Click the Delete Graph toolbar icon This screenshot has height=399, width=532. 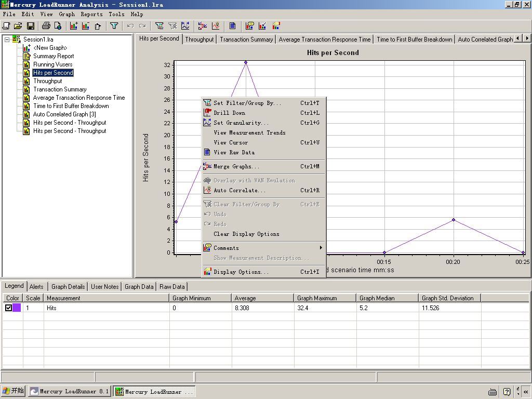pyautogui.click(x=86, y=26)
